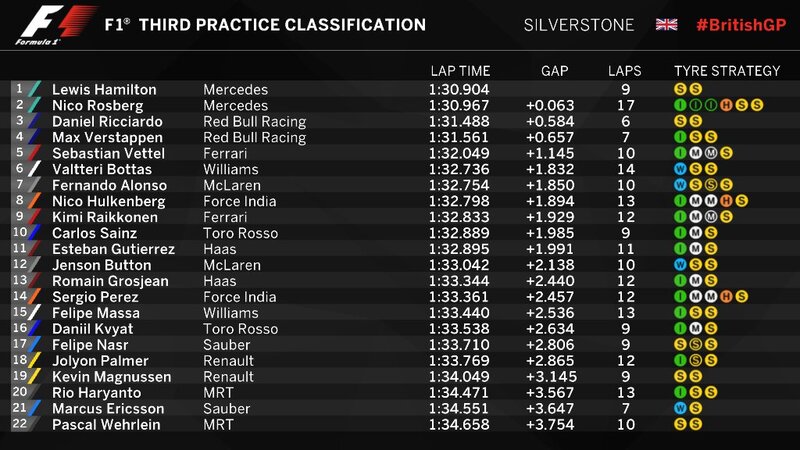Click the green intermediate tyre in Verstappen's row

coord(681,137)
